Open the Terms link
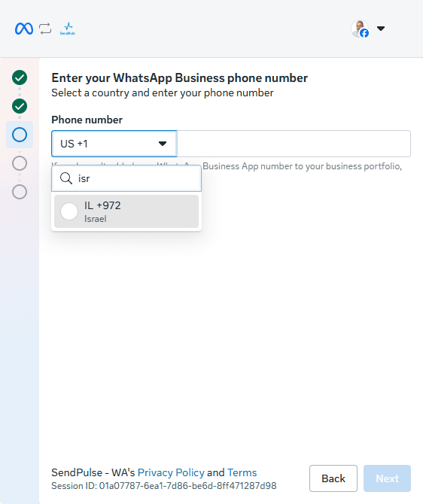This screenshot has height=504, width=423. click(242, 472)
